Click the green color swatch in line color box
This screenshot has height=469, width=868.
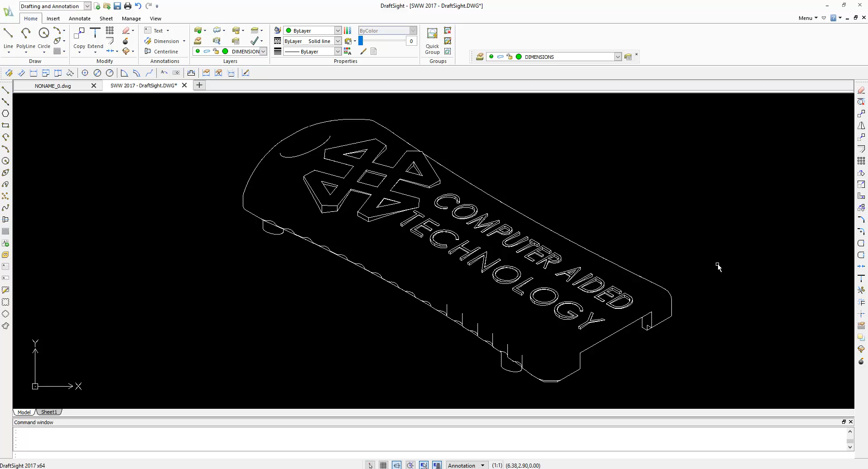coord(289,30)
